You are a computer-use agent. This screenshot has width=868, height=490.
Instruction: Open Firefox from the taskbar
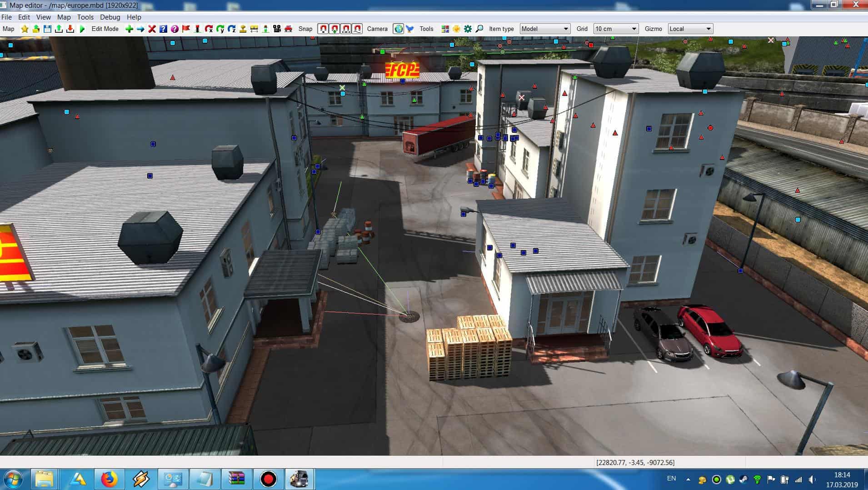[x=109, y=479]
